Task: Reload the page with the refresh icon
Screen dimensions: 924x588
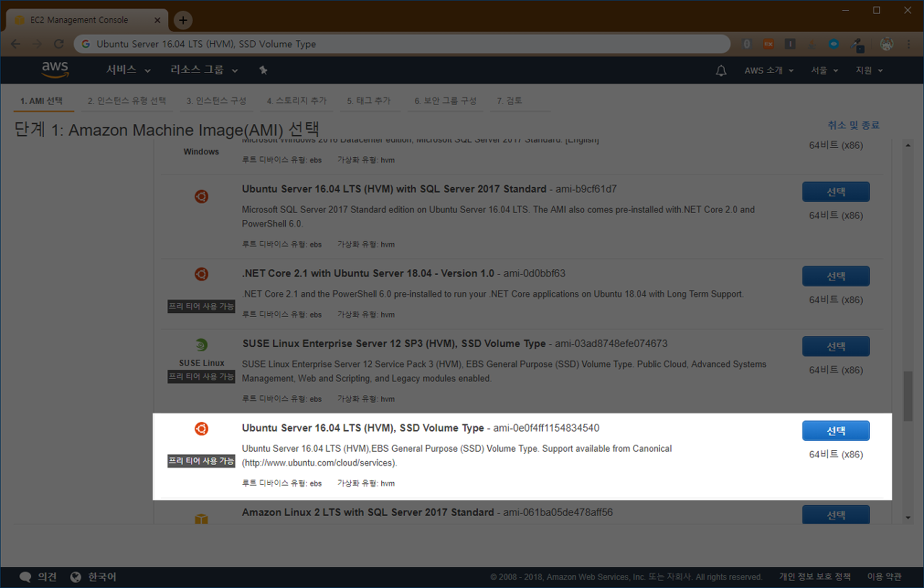Action: [x=58, y=44]
